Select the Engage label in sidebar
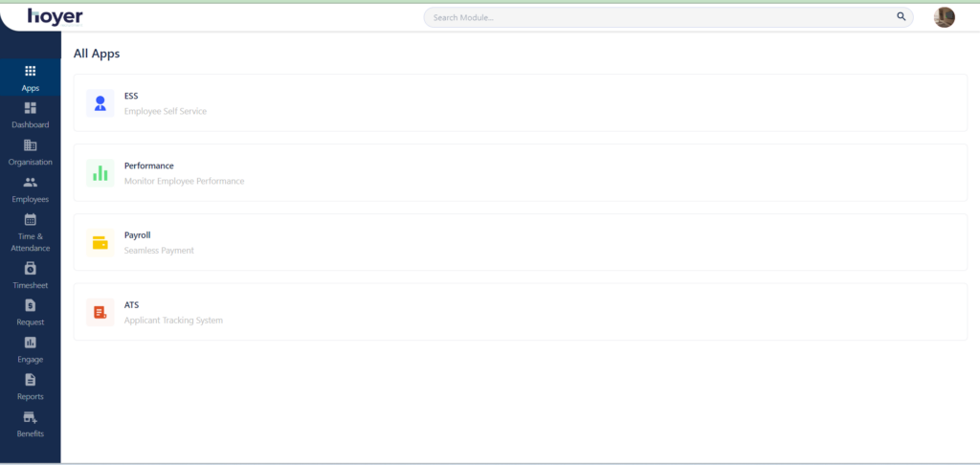 pos(30,360)
